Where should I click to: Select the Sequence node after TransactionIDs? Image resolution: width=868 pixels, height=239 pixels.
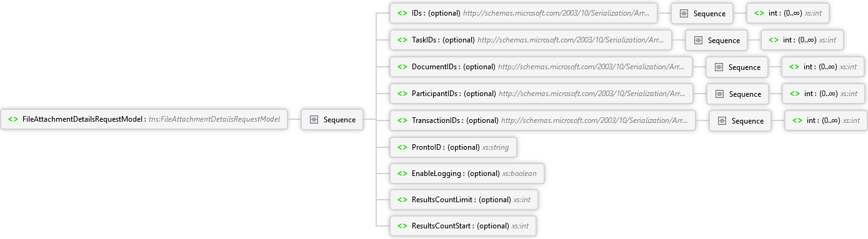[x=741, y=120]
